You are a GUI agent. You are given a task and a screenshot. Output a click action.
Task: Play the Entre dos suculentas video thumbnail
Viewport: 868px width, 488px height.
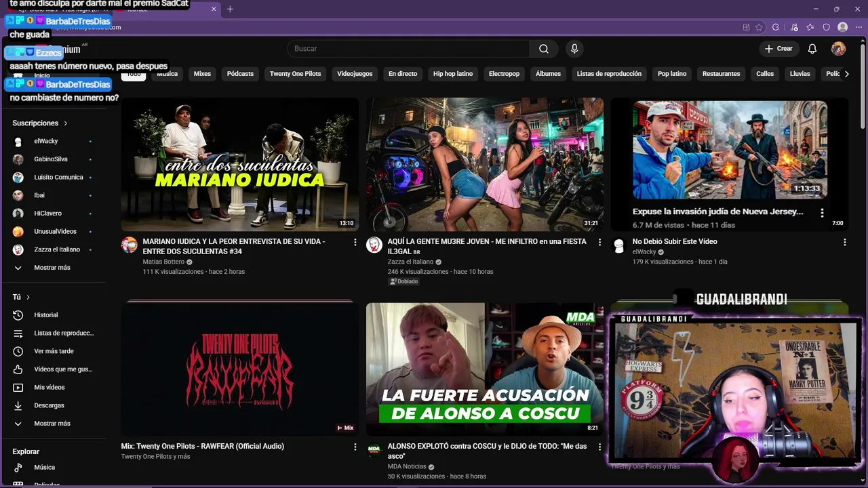point(240,165)
